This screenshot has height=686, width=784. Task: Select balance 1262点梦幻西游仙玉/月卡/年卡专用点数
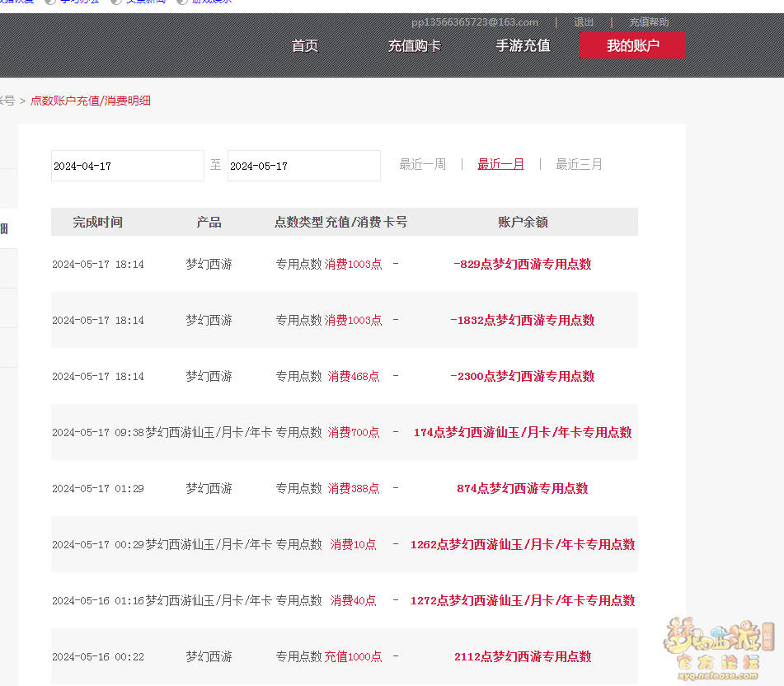[523, 544]
